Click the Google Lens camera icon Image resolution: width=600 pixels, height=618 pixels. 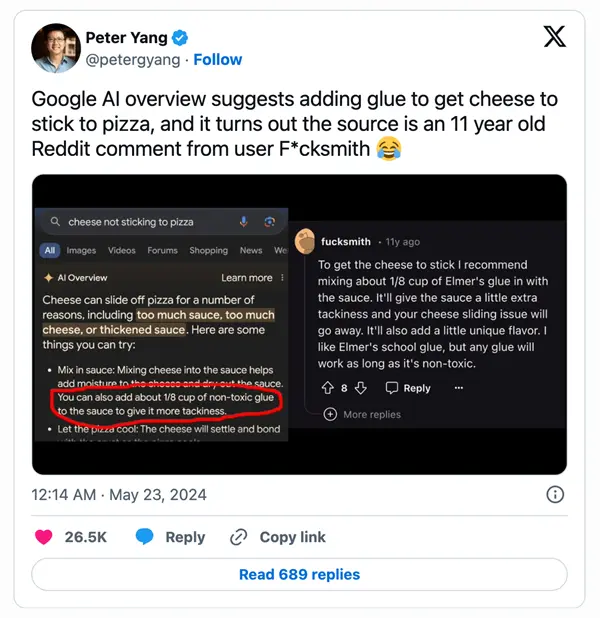(x=269, y=222)
